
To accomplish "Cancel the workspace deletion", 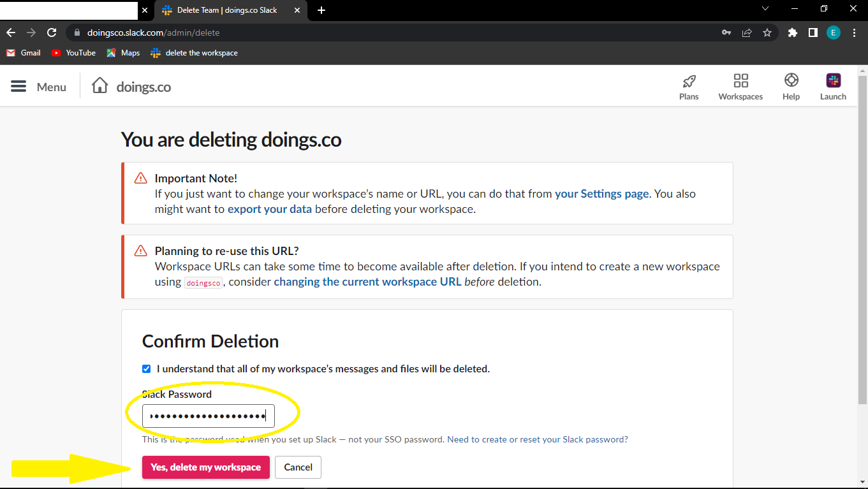I will pos(298,467).
